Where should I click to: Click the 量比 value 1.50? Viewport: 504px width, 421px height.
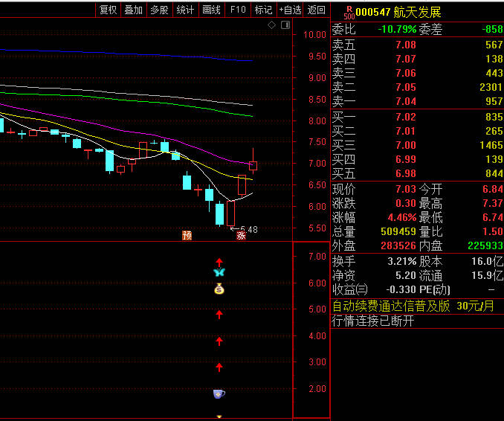click(x=493, y=231)
